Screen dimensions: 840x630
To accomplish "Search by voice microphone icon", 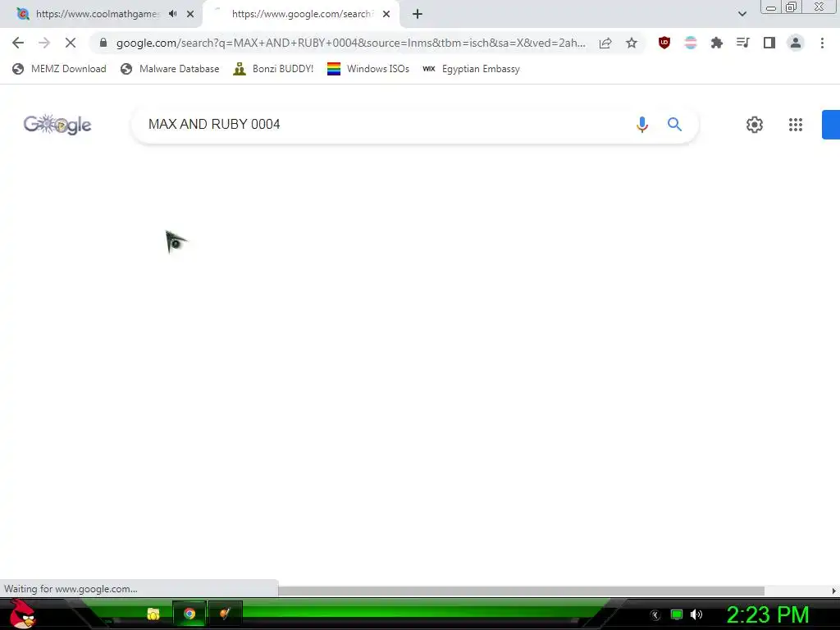I will 641,125.
